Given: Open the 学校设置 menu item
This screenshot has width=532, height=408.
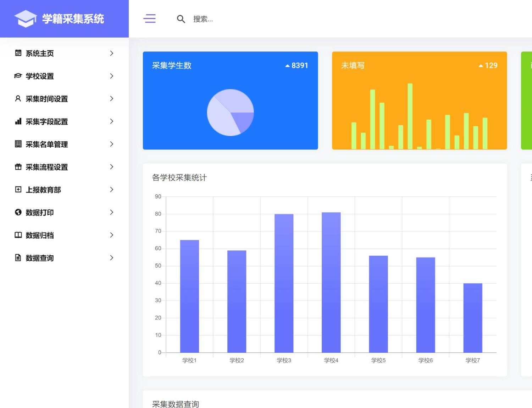Looking at the screenshot, I should tap(64, 76).
